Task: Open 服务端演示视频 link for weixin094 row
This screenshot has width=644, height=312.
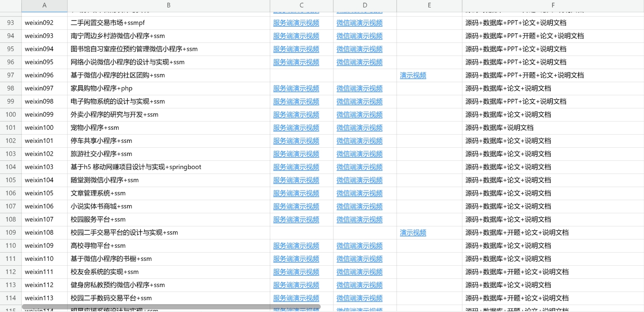Action: click(x=296, y=49)
